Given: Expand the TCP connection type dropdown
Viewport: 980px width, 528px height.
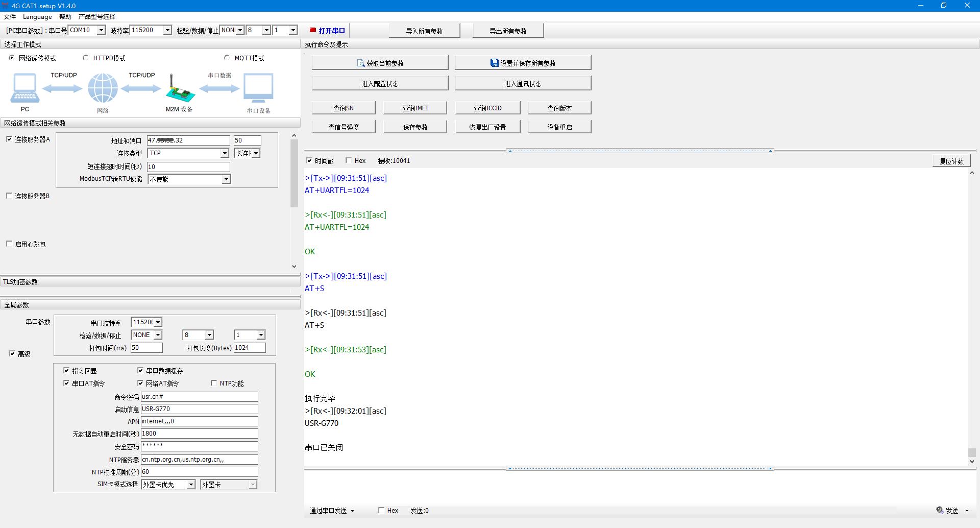Looking at the screenshot, I should [x=224, y=153].
